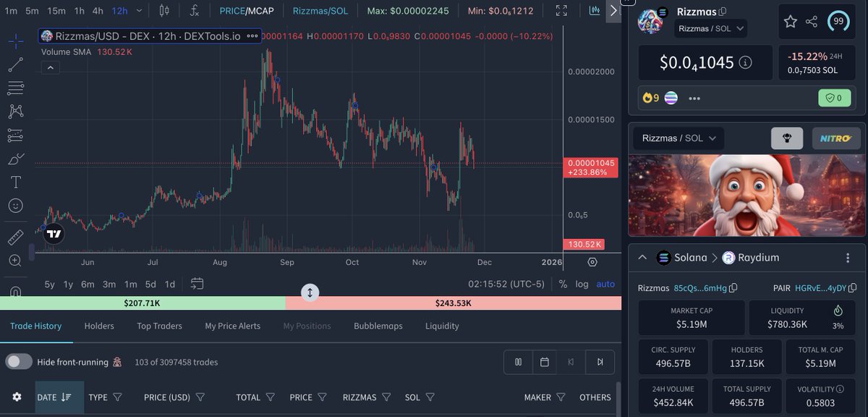Screen dimensions: 868x417
Task: Open the candlestick chart style selector
Action: (x=164, y=11)
